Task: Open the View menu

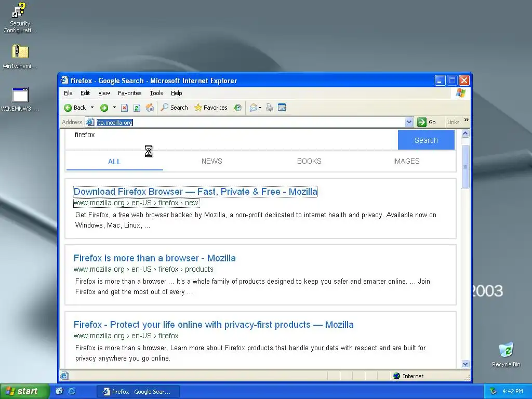Action: pos(104,93)
